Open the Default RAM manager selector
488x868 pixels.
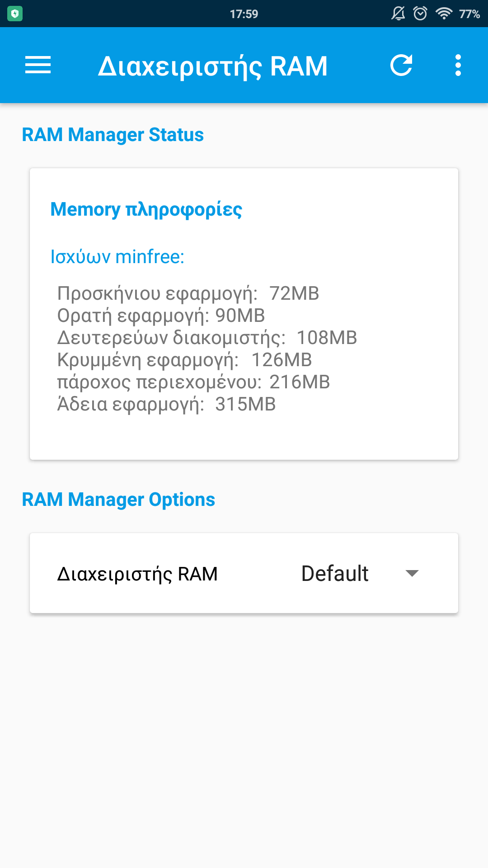(x=335, y=573)
